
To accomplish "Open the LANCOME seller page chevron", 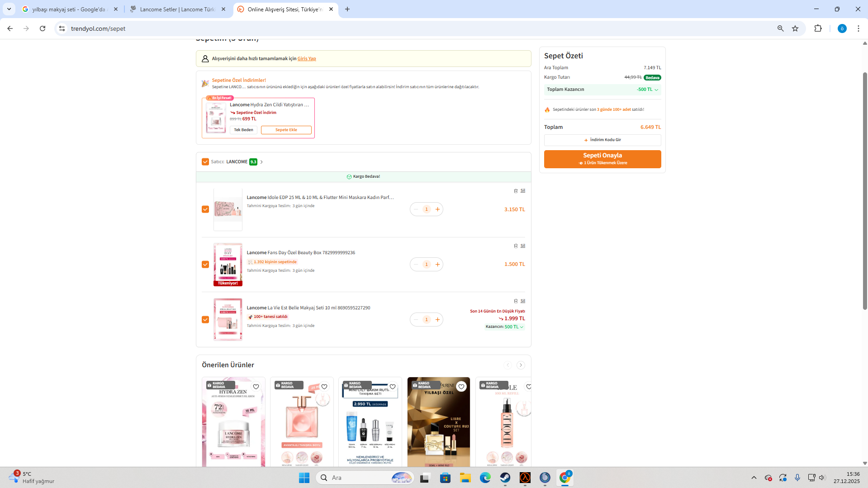I will [x=261, y=162].
